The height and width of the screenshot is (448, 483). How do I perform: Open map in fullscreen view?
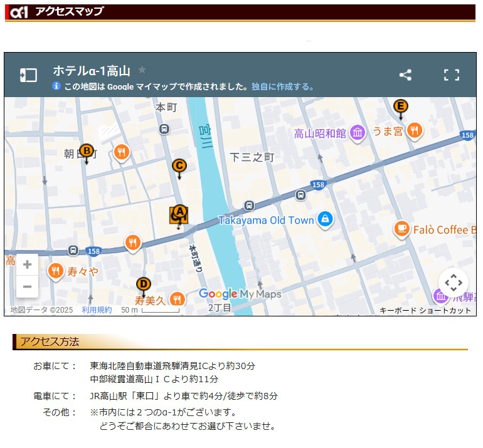(451, 75)
